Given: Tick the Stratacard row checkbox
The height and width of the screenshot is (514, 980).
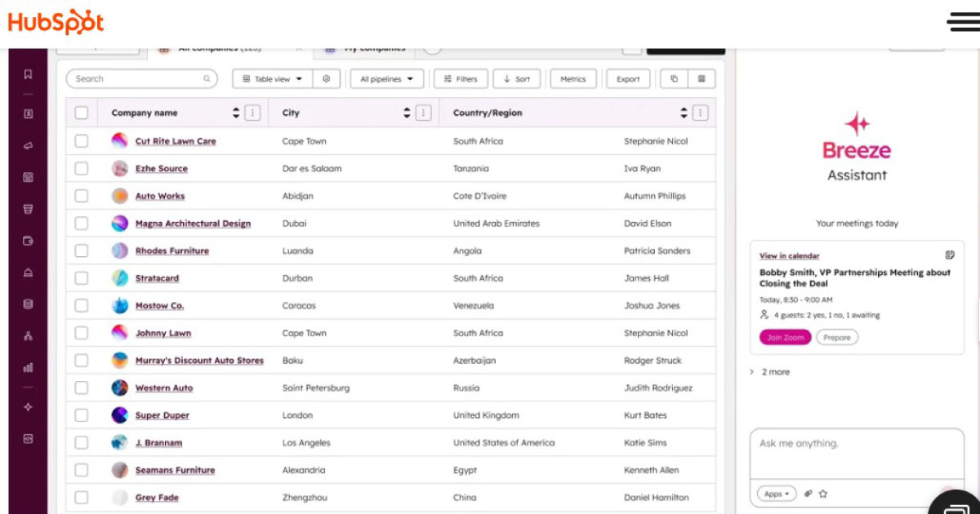Looking at the screenshot, I should click(x=82, y=278).
